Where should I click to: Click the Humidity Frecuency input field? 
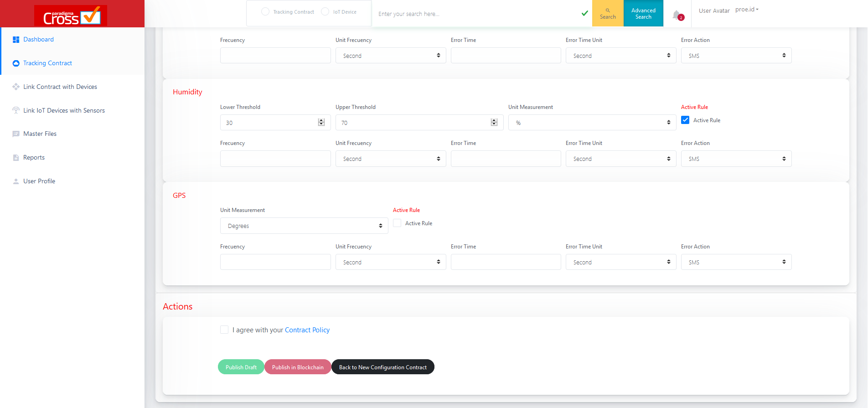click(275, 159)
